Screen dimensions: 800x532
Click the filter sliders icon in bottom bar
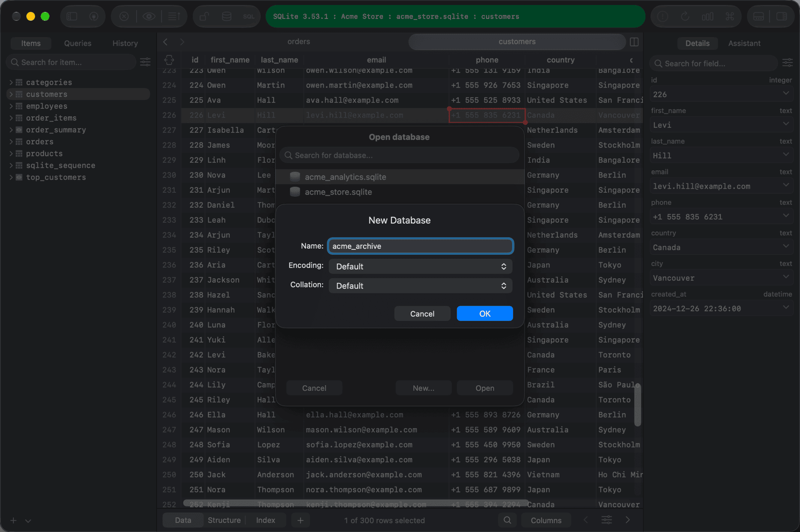point(606,520)
